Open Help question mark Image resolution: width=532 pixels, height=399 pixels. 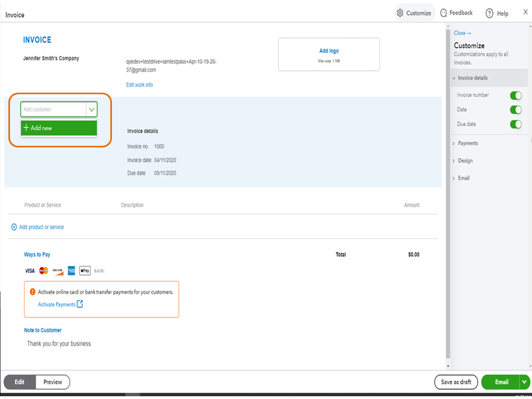click(497, 13)
